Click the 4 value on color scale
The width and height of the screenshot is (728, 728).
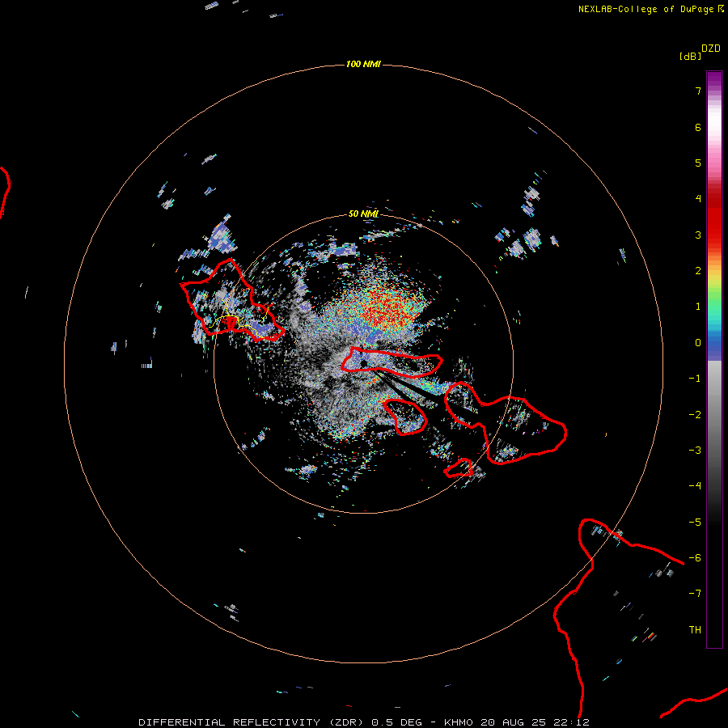(x=698, y=199)
